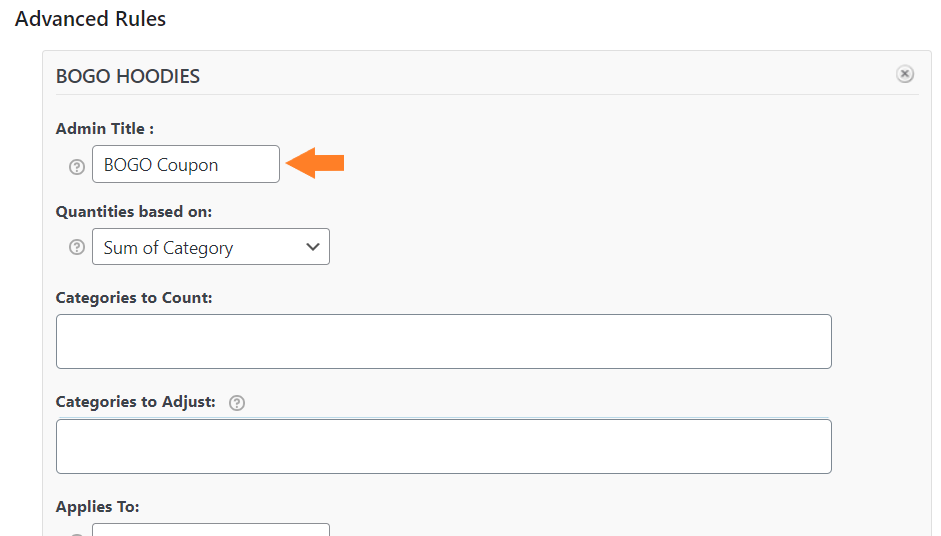941x536 pixels.
Task: Click inside the Categories to Count box
Action: point(443,342)
